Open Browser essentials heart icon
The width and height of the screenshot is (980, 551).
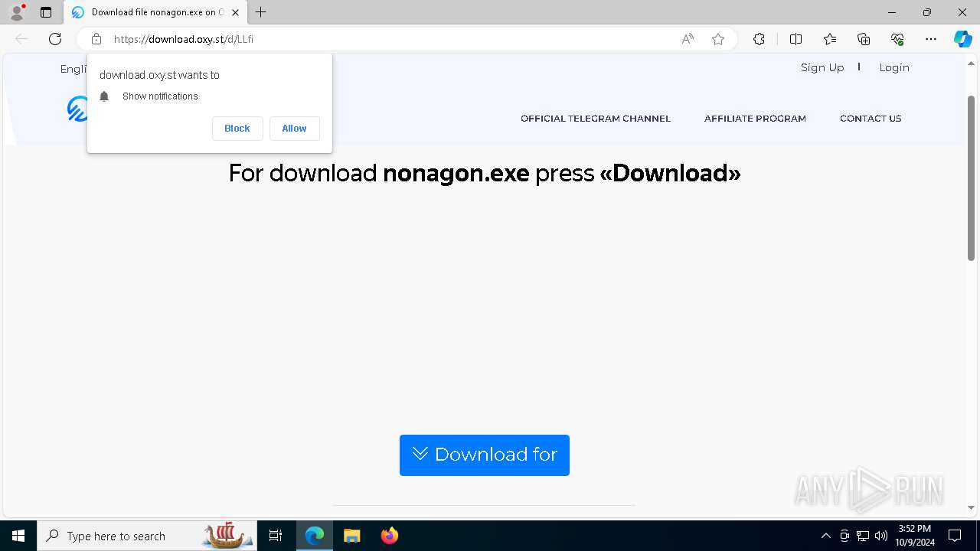(x=897, y=39)
